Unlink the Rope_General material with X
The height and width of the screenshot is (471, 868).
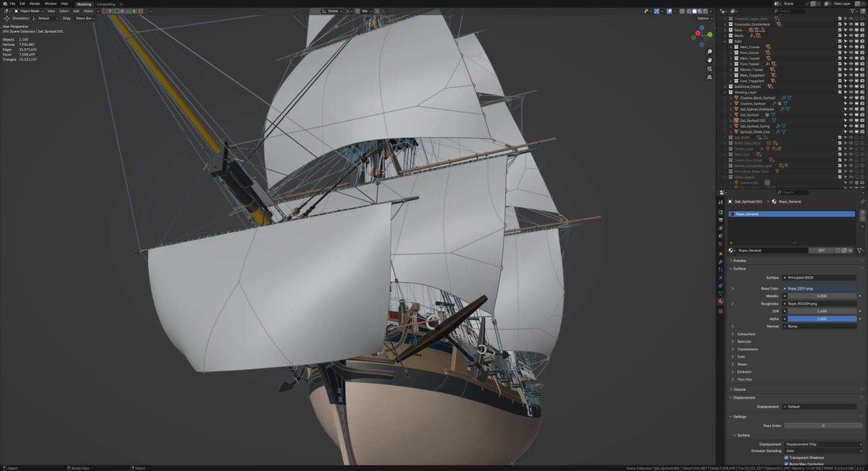pyautogui.click(x=851, y=250)
